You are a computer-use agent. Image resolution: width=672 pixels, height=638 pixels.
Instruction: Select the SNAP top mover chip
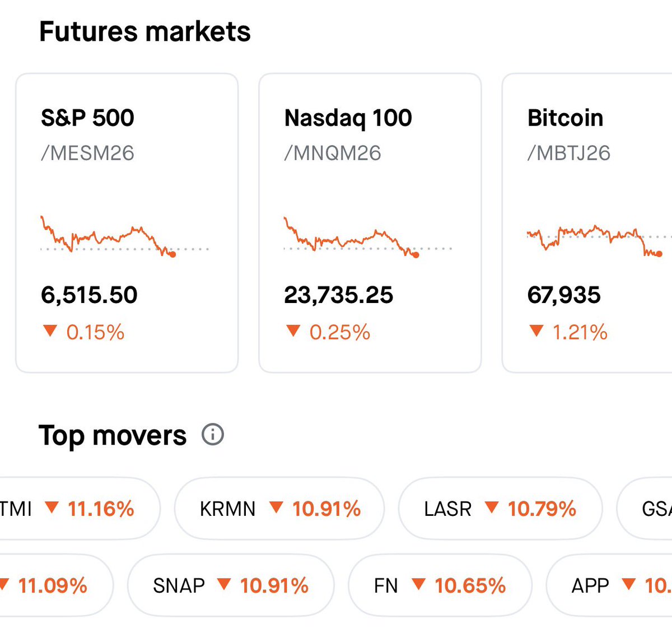[231, 585]
